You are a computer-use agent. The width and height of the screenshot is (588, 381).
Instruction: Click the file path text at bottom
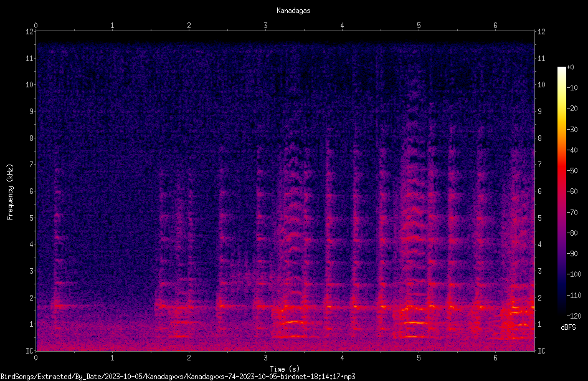coord(178,377)
